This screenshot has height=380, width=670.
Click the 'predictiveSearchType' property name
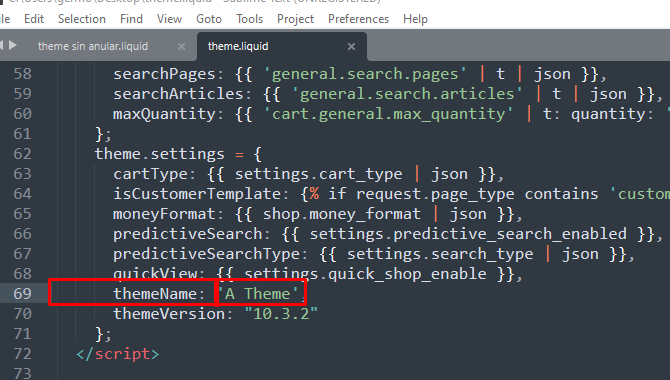point(206,254)
